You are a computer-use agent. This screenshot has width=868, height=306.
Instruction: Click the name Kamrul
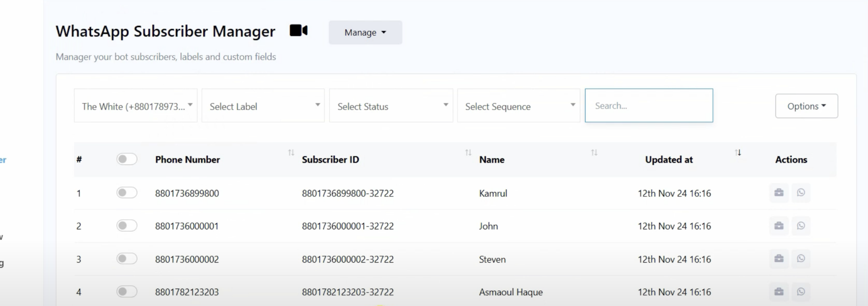493,194
